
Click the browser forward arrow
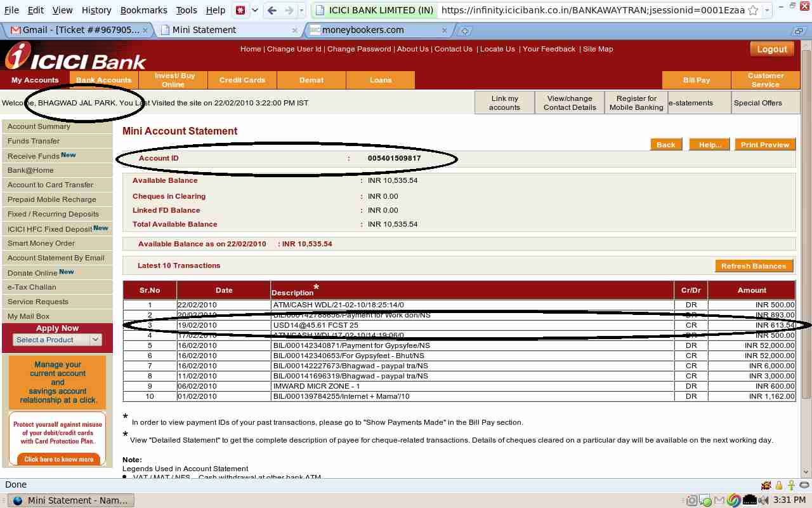pos(289,10)
